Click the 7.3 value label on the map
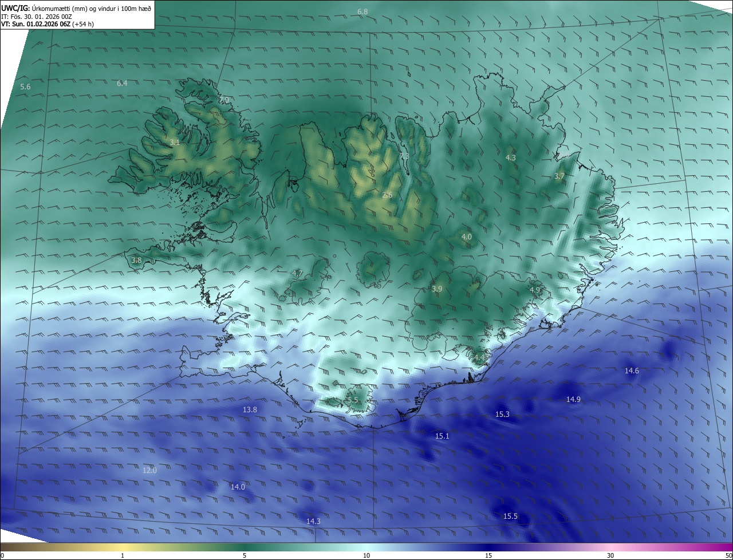This screenshot has height=560, width=733. coord(404,156)
